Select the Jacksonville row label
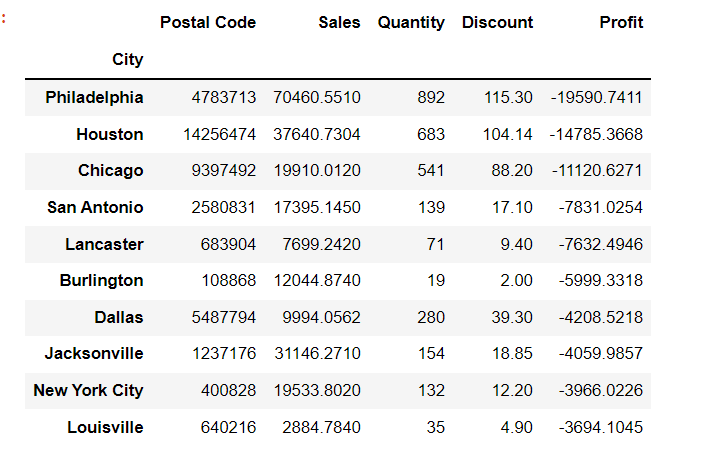The width and height of the screenshot is (726, 458). (x=94, y=353)
